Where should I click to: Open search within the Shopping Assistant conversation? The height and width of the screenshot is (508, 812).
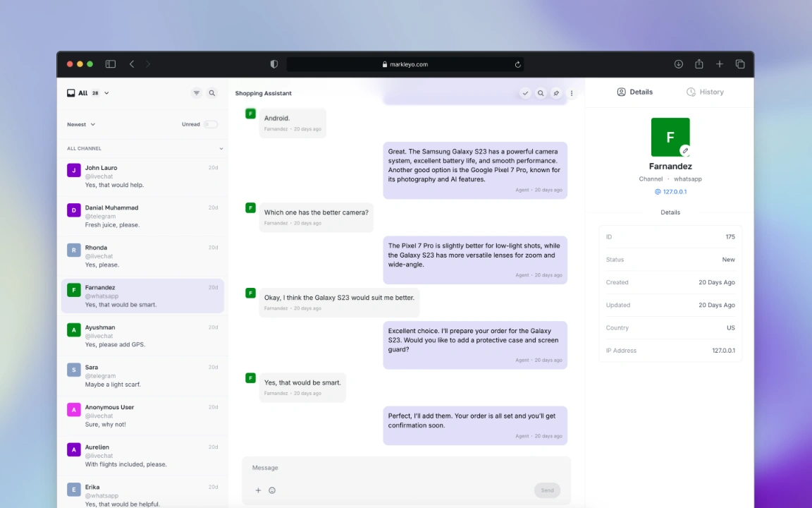tap(541, 92)
